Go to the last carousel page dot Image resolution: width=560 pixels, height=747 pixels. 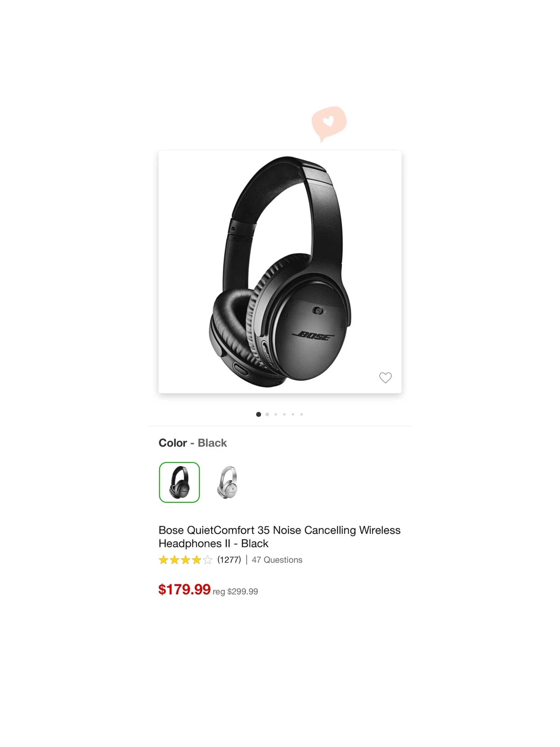pos(301,414)
